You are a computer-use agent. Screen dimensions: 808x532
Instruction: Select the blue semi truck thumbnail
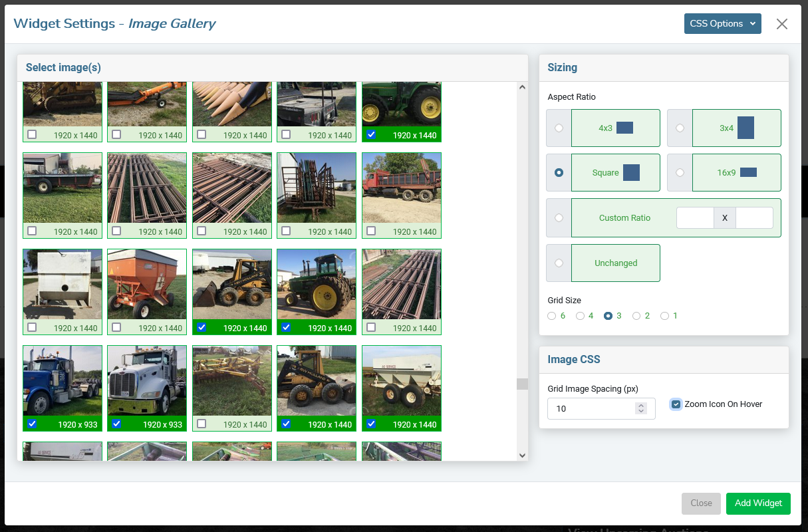(63, 381)
